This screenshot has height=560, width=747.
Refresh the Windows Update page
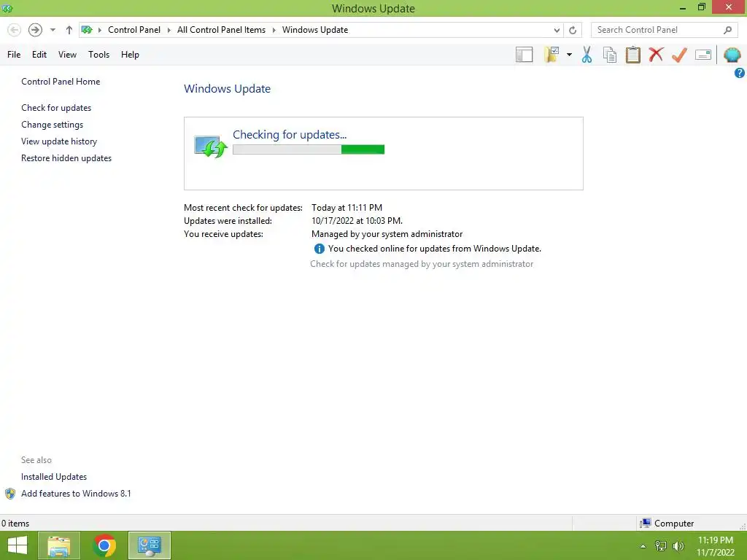point(573,30)
